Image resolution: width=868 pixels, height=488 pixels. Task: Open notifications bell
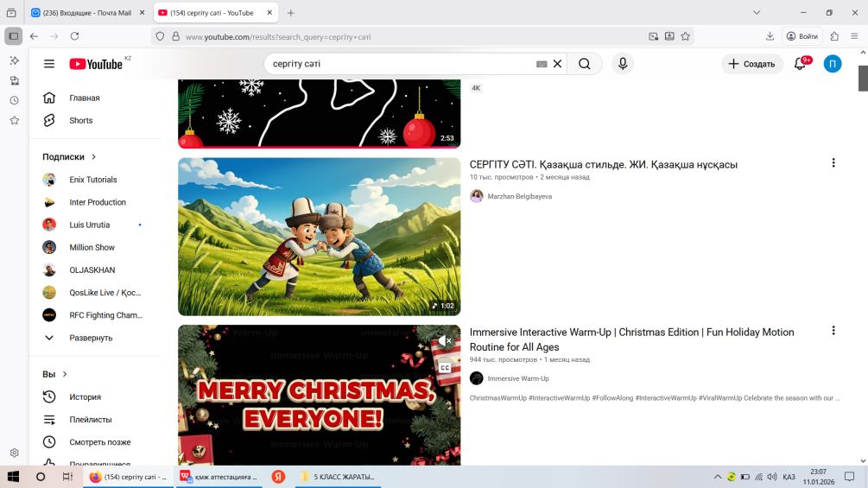[801, 64]
